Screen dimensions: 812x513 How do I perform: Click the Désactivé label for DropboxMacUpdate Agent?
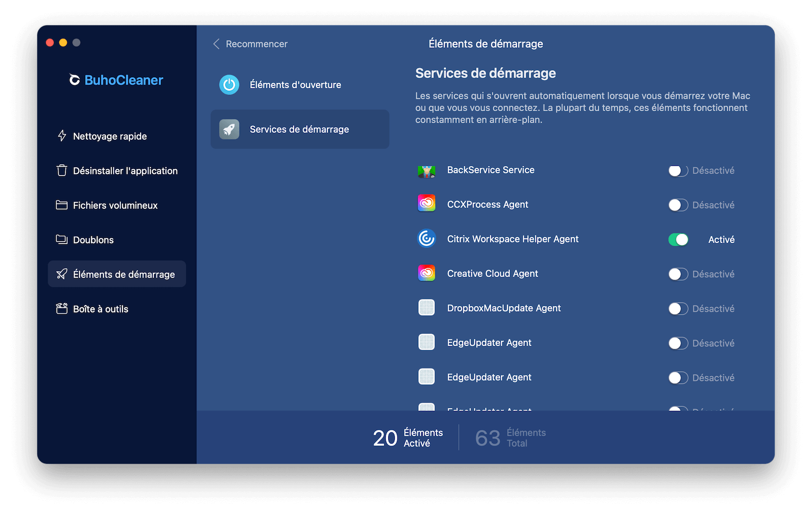point(713,309)
